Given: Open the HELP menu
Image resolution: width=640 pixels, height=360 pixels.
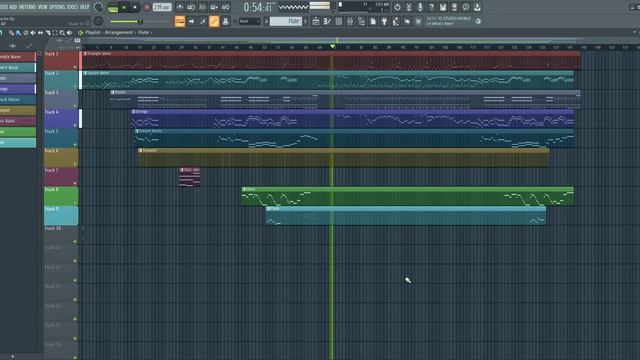Looking at the screenshot, I should pyautogui.click(x=84, y=7).
